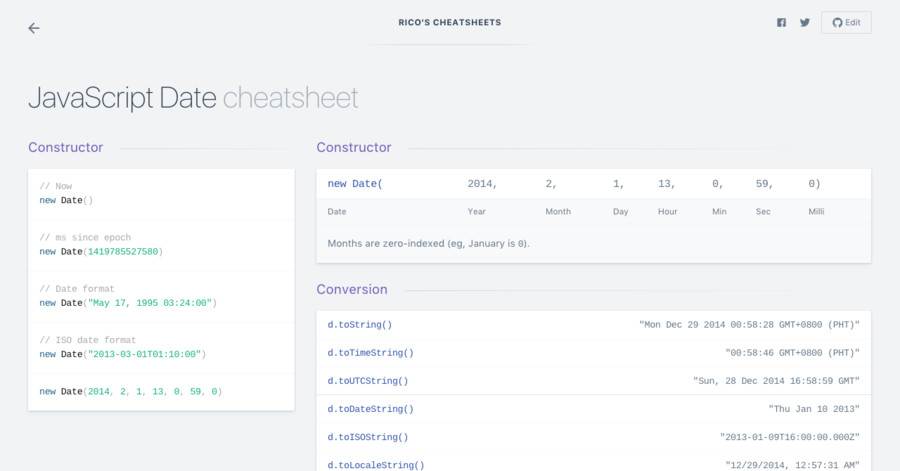
Task: Click the zero-indexed months note
Action: pos(428,243)
